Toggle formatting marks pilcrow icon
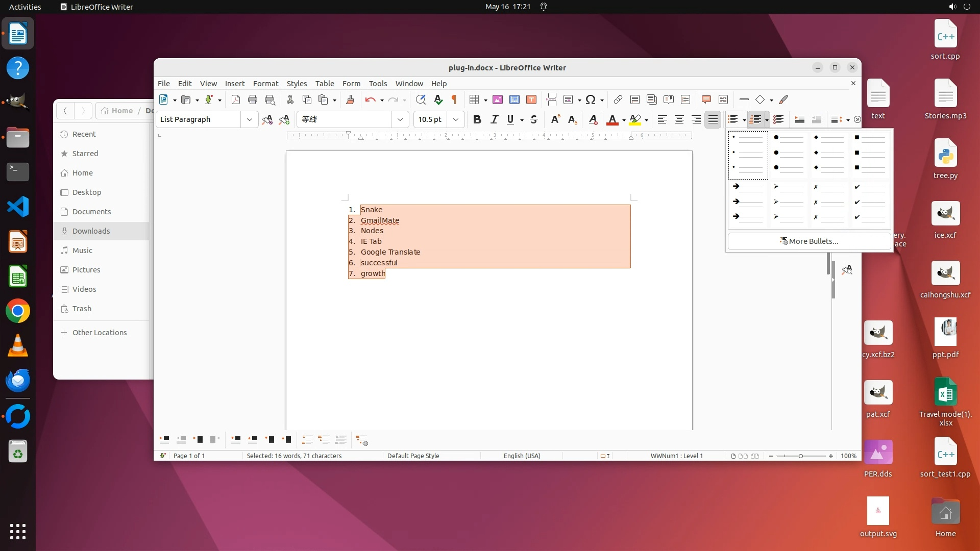Viewport: 980px width, 551px height. [x=454, y=100]
